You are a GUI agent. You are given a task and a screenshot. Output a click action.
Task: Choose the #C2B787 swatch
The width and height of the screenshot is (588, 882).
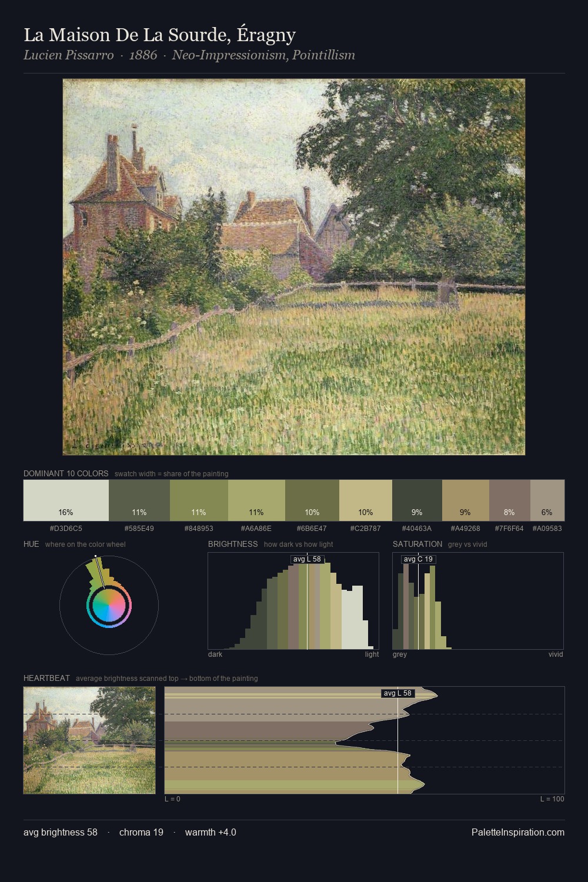tap(366, 500)
